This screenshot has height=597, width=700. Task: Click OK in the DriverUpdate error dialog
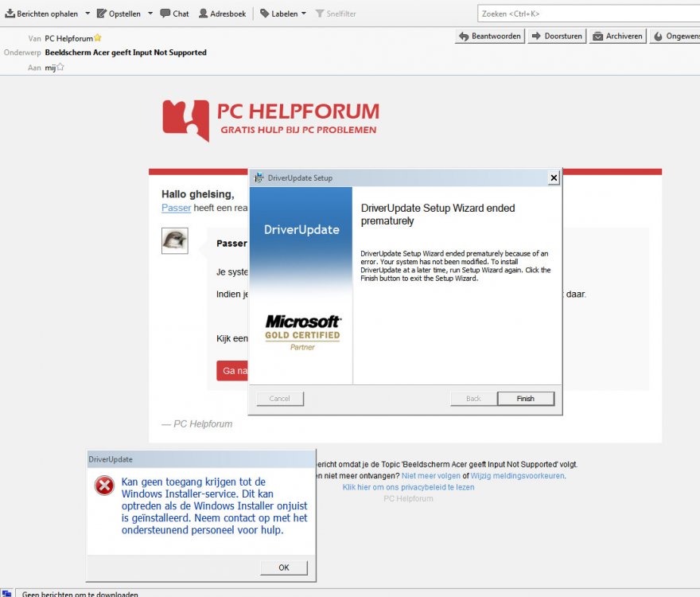click(x=284, y=568)
